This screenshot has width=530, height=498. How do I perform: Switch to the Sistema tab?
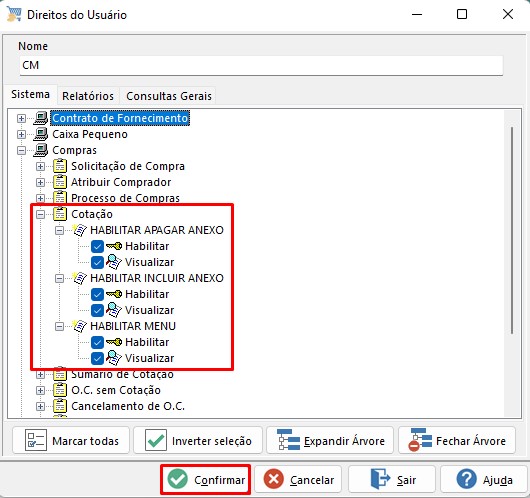30,94
